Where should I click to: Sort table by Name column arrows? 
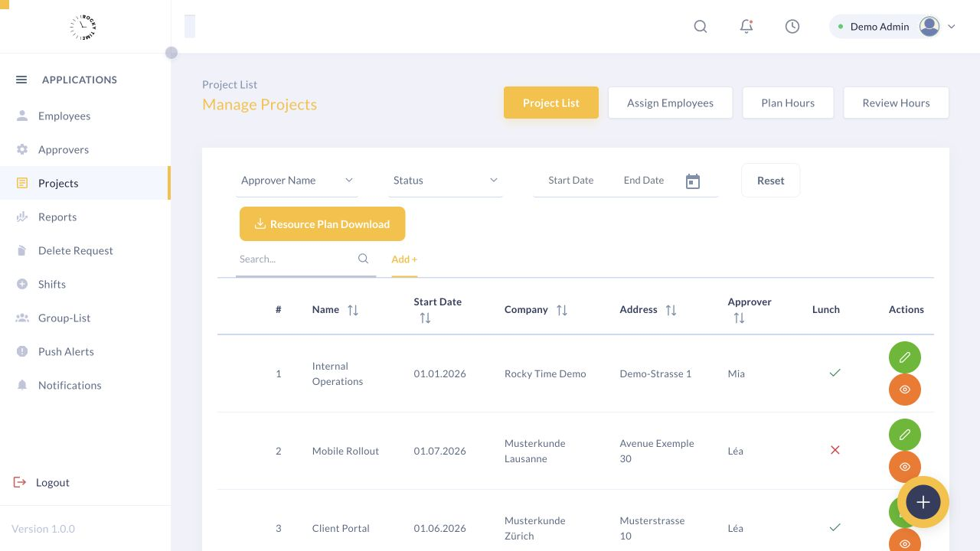click(x=353, y=310)
